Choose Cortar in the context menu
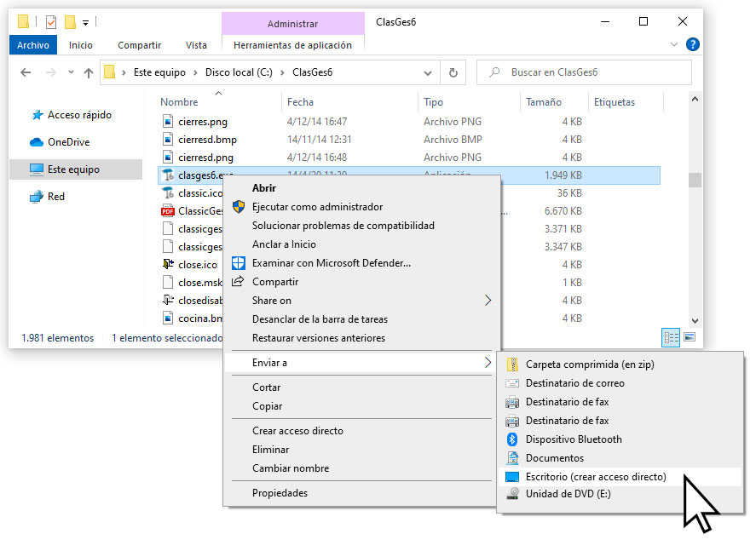This screenshot has height=551, width=756. point(362,387)
